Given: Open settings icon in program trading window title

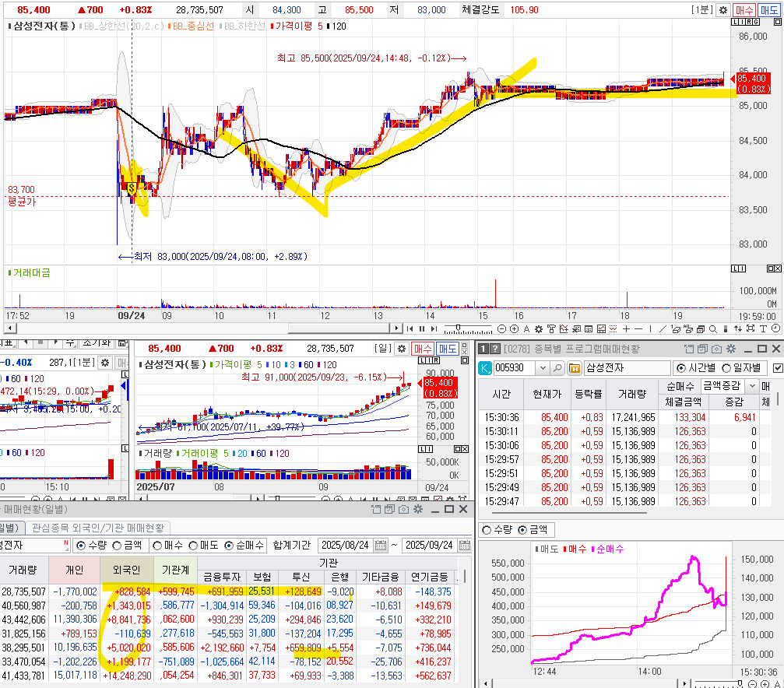Looking at the screenshot, I should (x=731, y=349).
